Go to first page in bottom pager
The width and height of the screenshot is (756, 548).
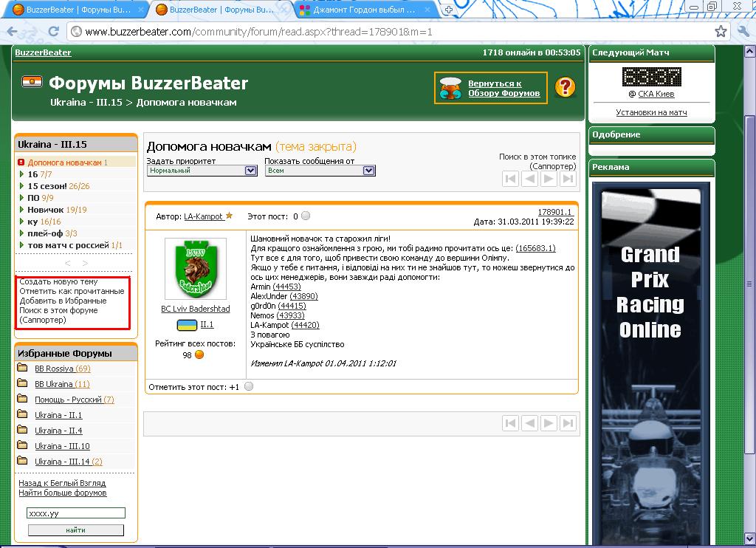click(510, 423)
